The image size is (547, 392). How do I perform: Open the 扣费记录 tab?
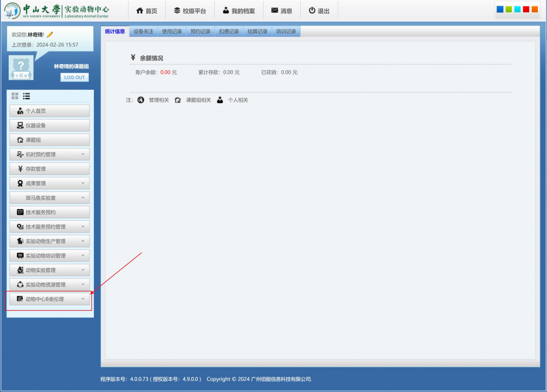coord(229,31)
